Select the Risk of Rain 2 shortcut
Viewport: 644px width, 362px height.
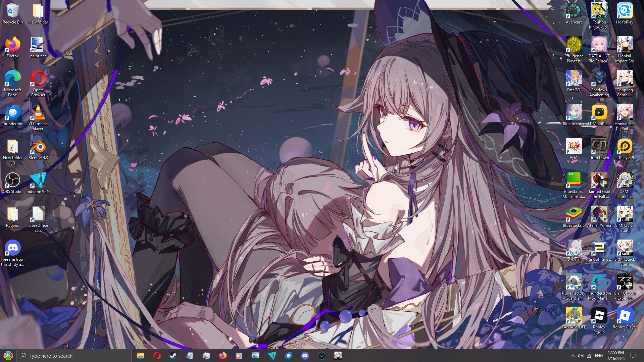[x=599, y=251]
